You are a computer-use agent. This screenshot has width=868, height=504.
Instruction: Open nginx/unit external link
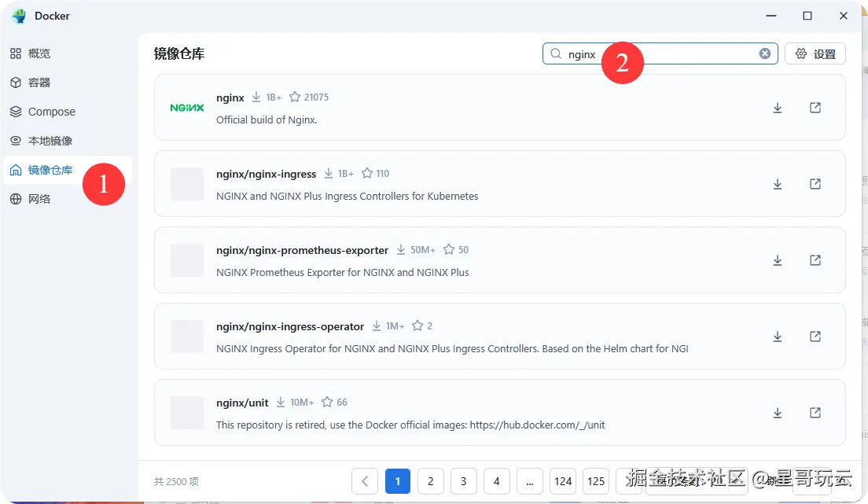[x=815, y=413]
